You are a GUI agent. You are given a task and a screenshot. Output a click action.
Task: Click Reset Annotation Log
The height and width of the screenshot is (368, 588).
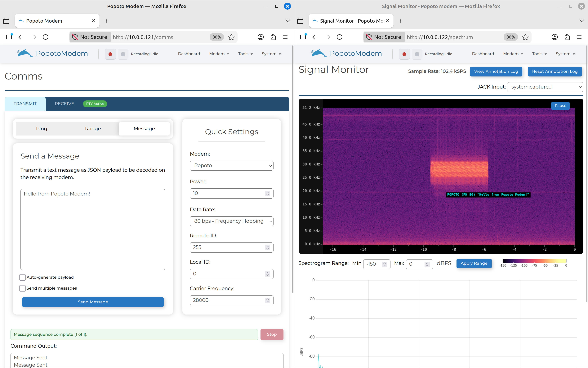(x=555, y=71)
